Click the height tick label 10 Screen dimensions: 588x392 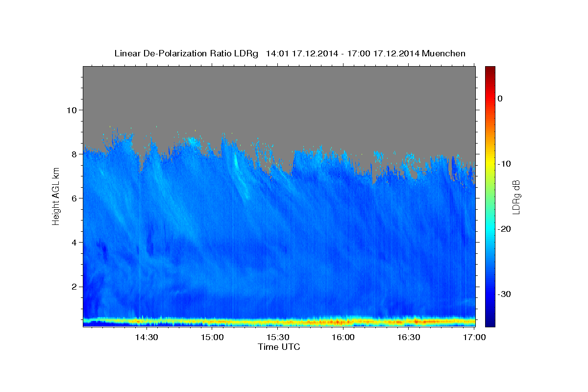point(72,110)
